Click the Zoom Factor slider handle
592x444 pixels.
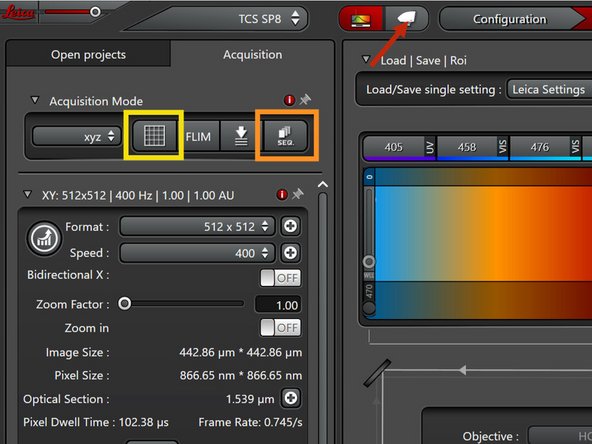(124, 303)
